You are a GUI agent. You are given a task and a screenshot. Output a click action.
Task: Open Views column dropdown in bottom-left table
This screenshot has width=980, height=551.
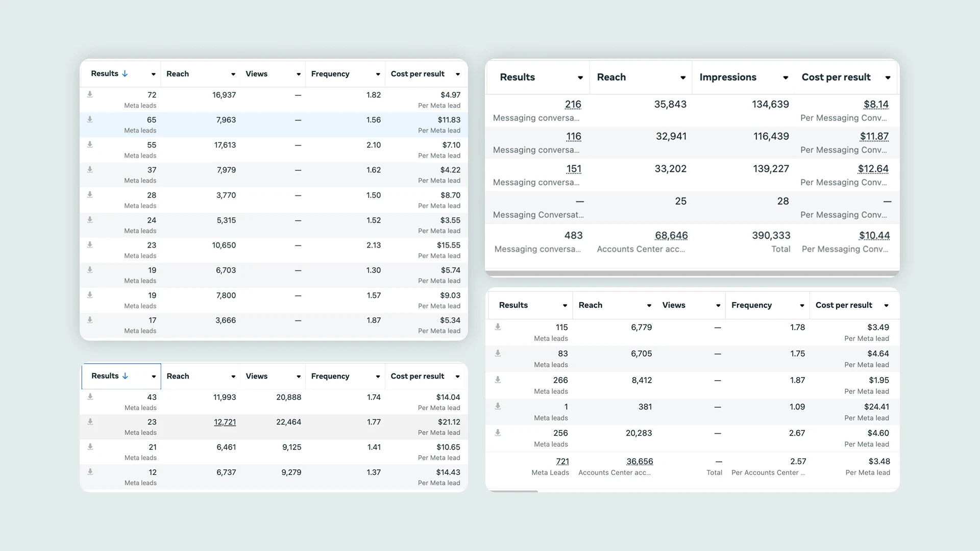pos(299,377)
